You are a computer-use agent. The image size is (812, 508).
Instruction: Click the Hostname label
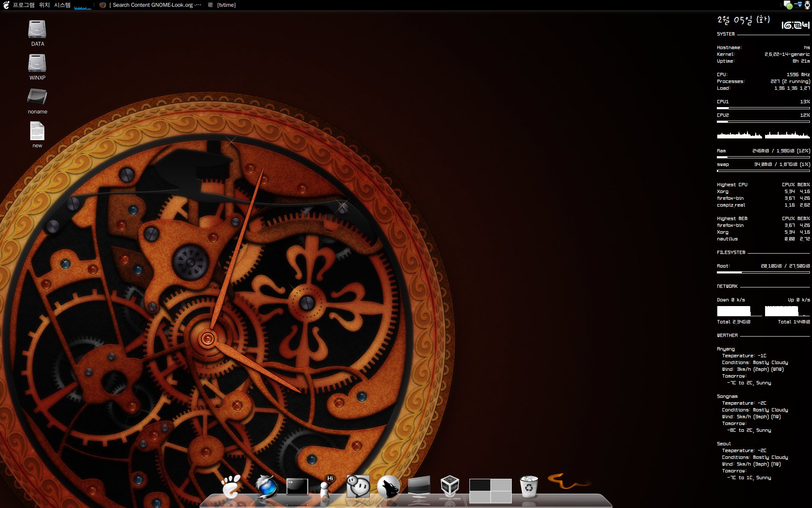tap(729, 47)
